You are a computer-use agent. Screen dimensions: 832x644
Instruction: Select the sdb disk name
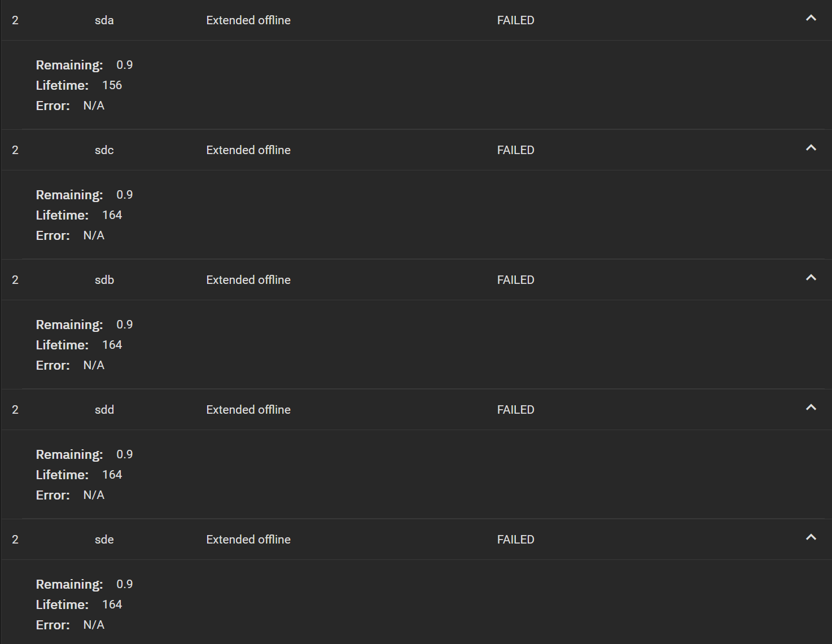[104, 280]
